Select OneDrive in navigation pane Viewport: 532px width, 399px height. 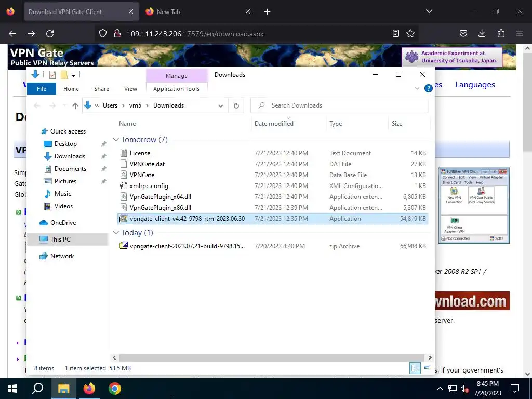[x=63, y=223]
